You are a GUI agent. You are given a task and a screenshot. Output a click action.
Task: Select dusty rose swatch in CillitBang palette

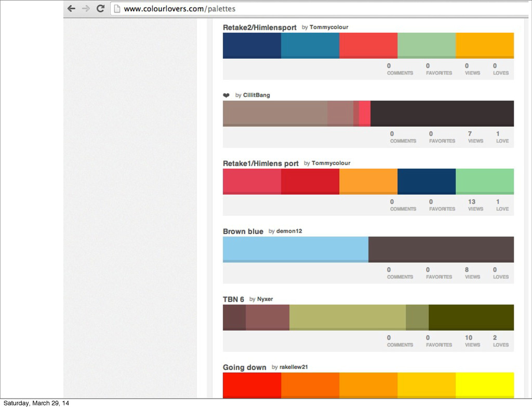point(340,114)
